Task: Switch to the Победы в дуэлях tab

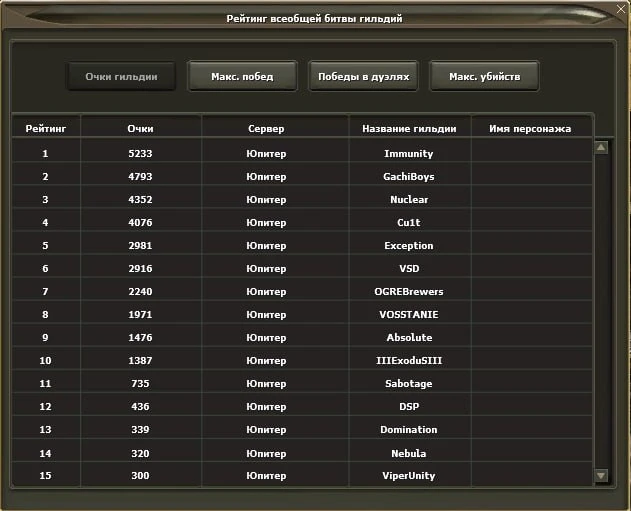Action: tap(363, 76)
